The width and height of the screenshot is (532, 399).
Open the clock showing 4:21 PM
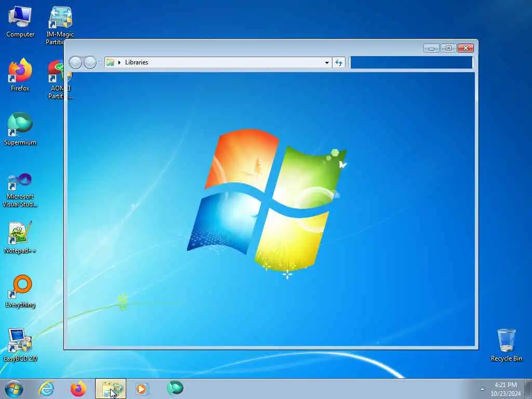click(506, 389)
